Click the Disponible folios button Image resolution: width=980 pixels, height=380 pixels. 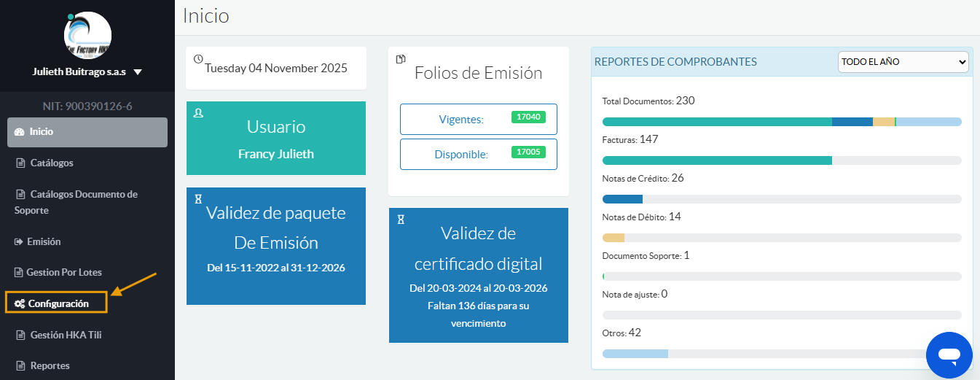pyautogui.click(x=478, y=154)
